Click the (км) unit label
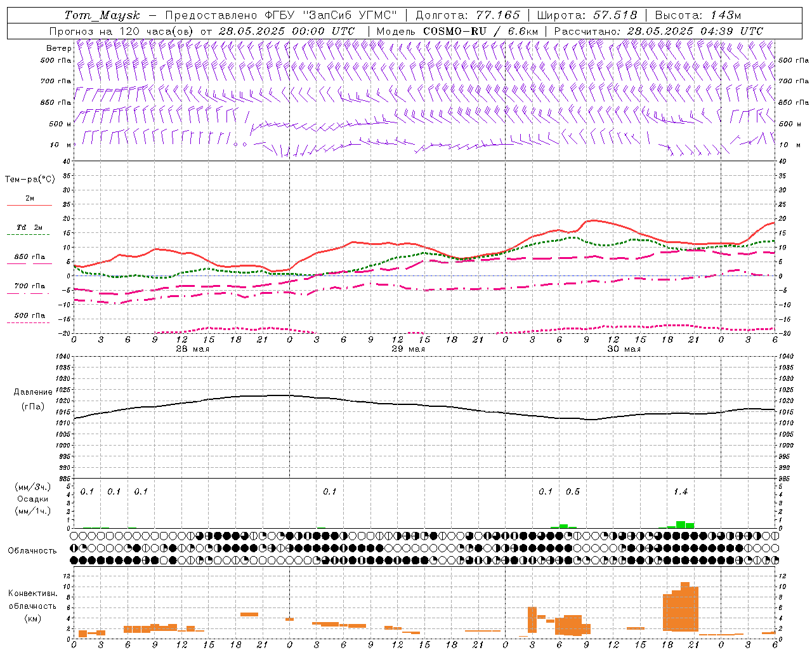Image resolution: width=812 pixels, height=650 pixels. point(33,618)
